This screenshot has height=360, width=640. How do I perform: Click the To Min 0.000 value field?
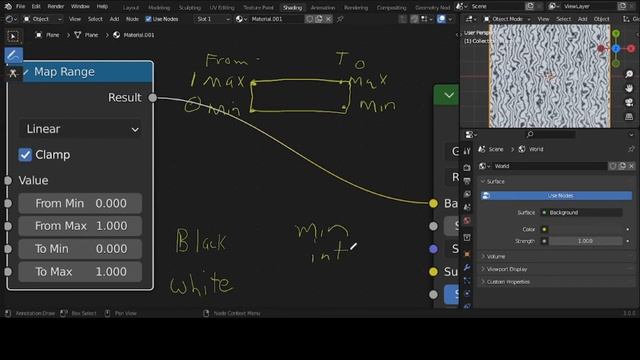pyautogui.click(x=80, y=249)
